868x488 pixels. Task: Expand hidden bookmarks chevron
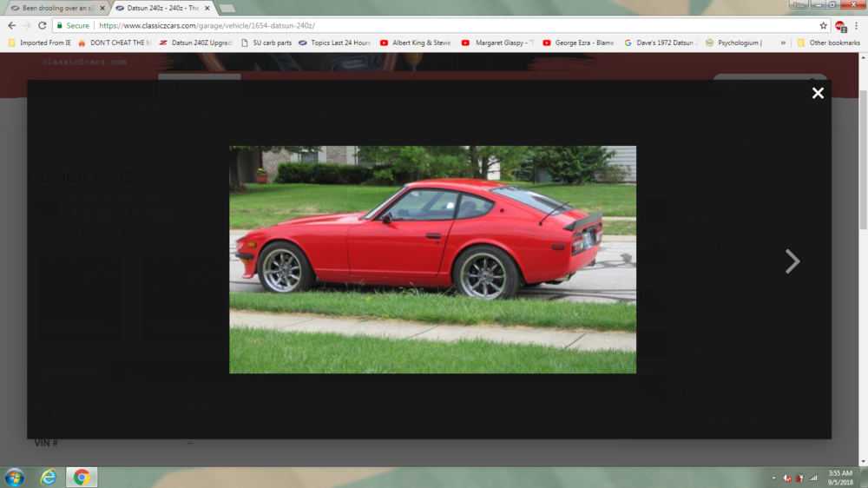tap(783, 43)
